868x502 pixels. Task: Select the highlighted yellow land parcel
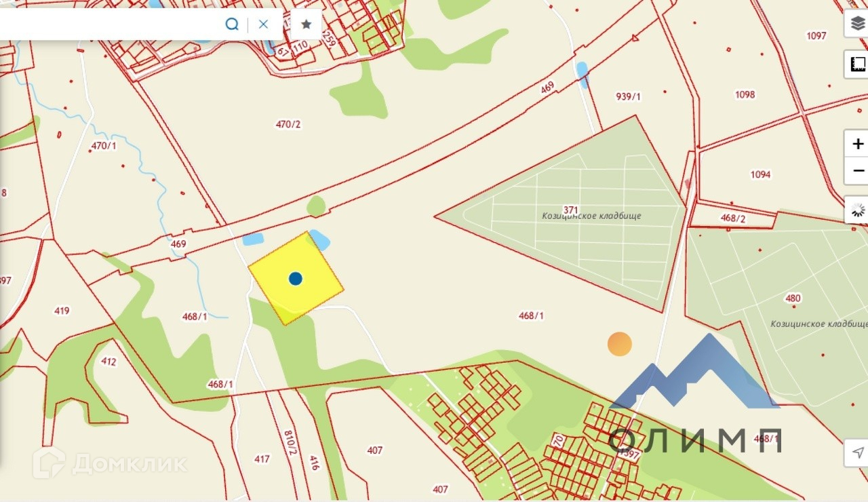pos(296,278)
